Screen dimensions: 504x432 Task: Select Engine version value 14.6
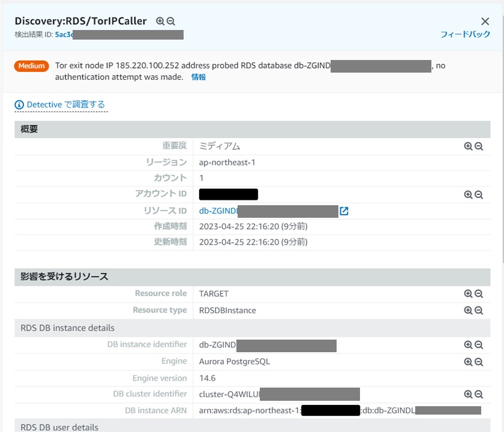(208, 379)
